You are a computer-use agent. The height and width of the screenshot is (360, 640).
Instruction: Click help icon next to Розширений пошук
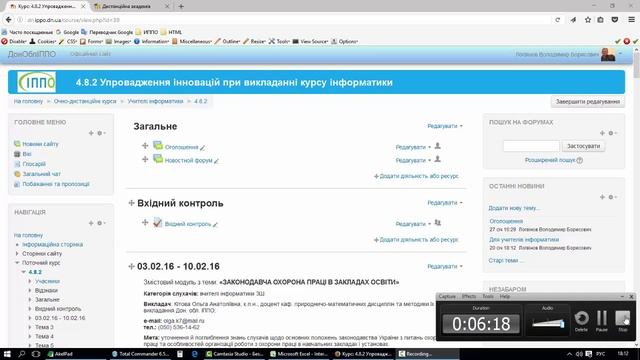(x=580, y=160)
